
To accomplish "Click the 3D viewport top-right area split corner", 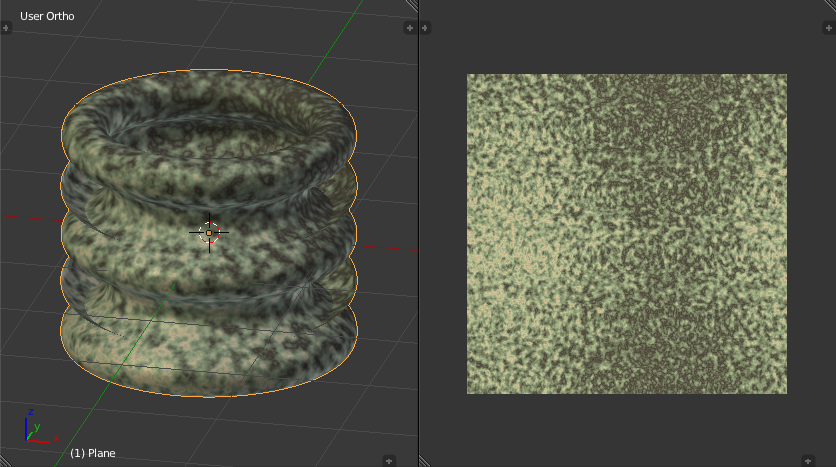I will click(x=412, y=5).
